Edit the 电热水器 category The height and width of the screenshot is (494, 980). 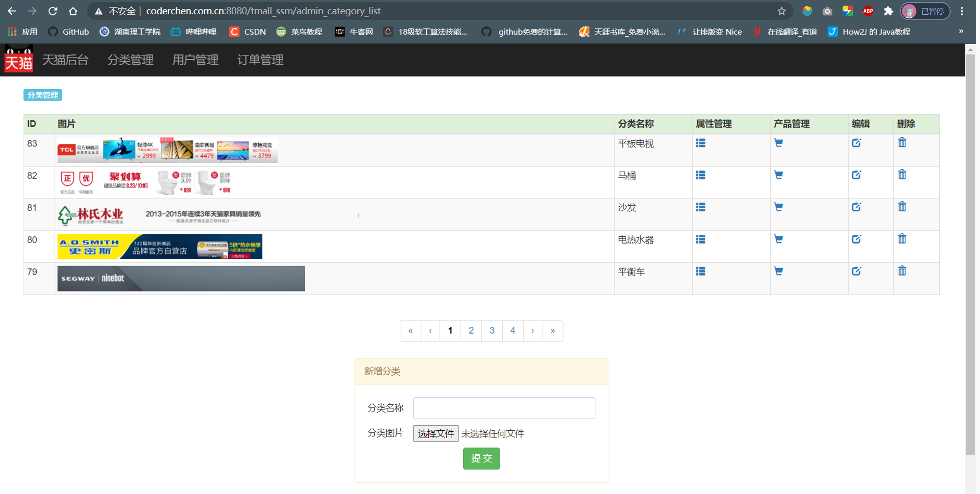coord(856,239)
